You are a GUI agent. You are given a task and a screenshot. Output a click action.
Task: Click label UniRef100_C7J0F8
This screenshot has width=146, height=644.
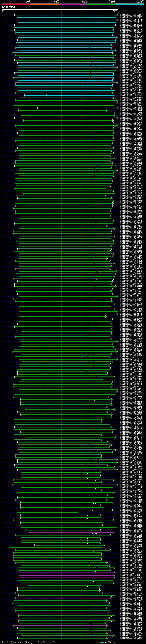[x=131, y=575]
